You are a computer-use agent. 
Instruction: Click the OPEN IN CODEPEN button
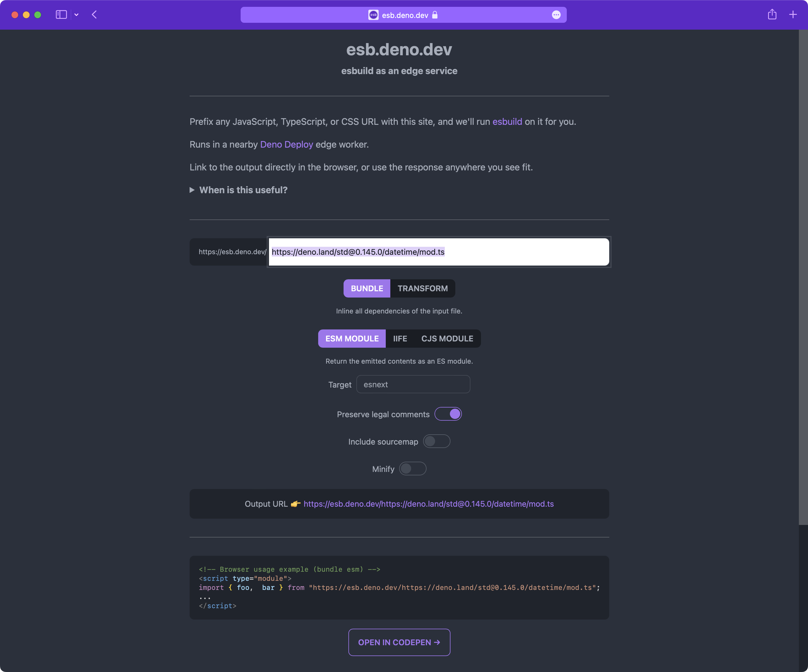399,642
